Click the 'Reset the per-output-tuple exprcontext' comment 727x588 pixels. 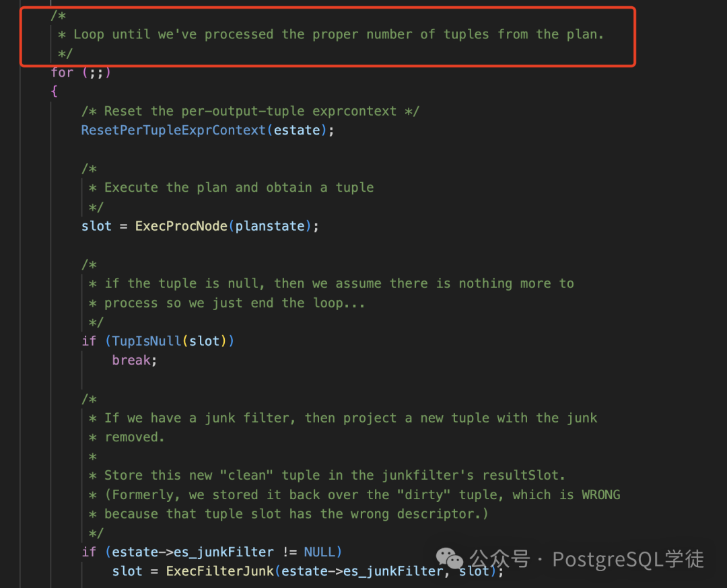pyautogui.click(x=250, y=111)
